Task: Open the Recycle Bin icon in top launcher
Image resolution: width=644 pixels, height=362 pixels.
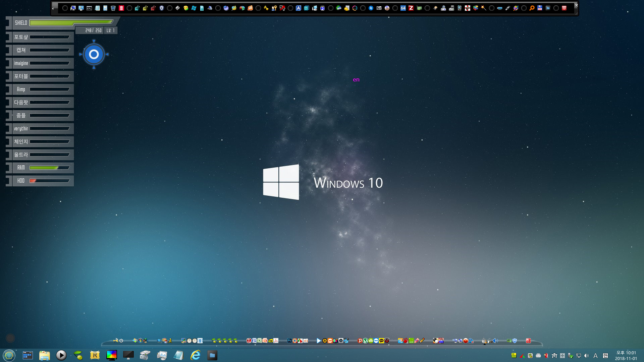Action: click(113, 8)
